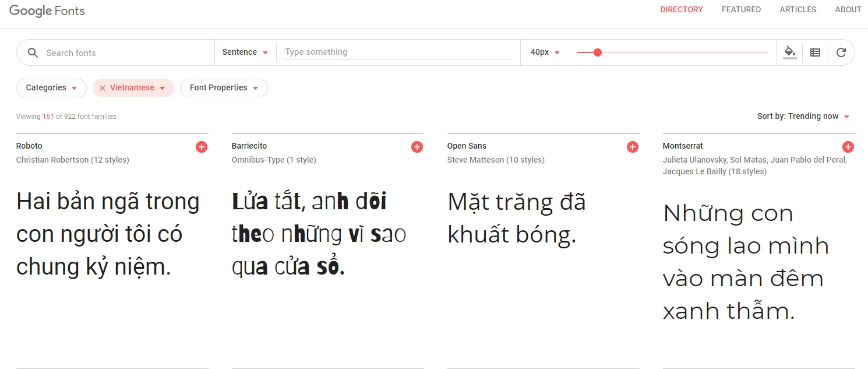The height and width of the screenshot is (369, 868).
Task: Click the font size slider handle
Action: point(597,52)
